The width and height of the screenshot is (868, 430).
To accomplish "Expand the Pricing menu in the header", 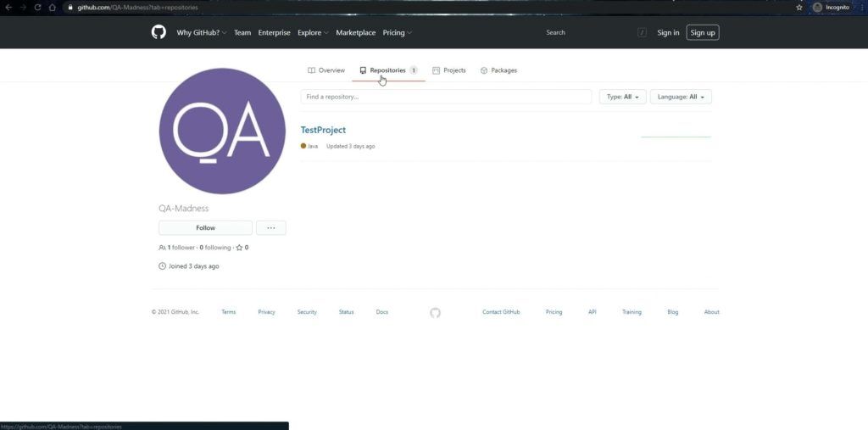I will click(397, 33).
